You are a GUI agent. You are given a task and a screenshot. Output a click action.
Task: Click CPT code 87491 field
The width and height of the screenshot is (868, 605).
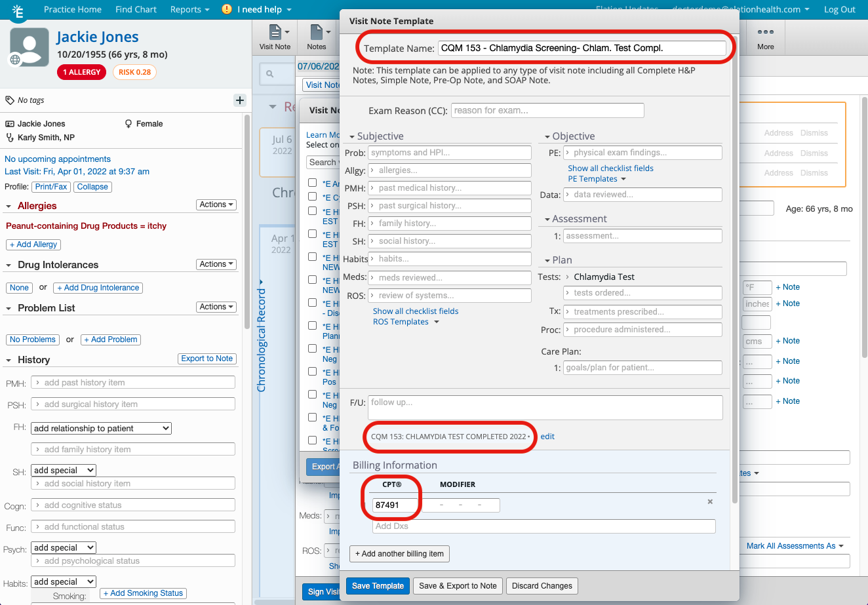pyautogui.click(x=395, y=505)
